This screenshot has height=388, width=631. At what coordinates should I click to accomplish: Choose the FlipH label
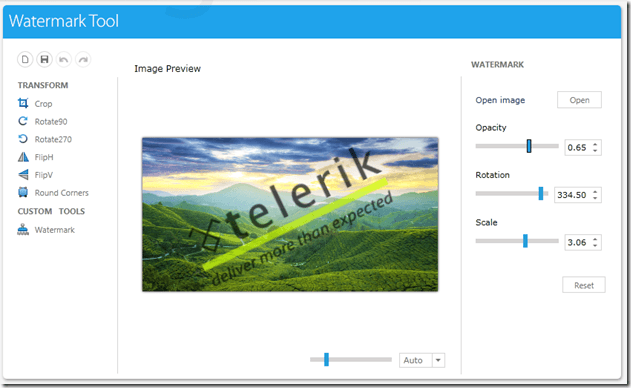[x=44, y=157]
